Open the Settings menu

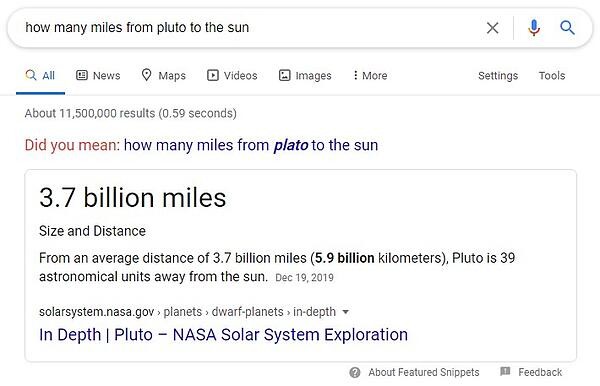[498, 75]
